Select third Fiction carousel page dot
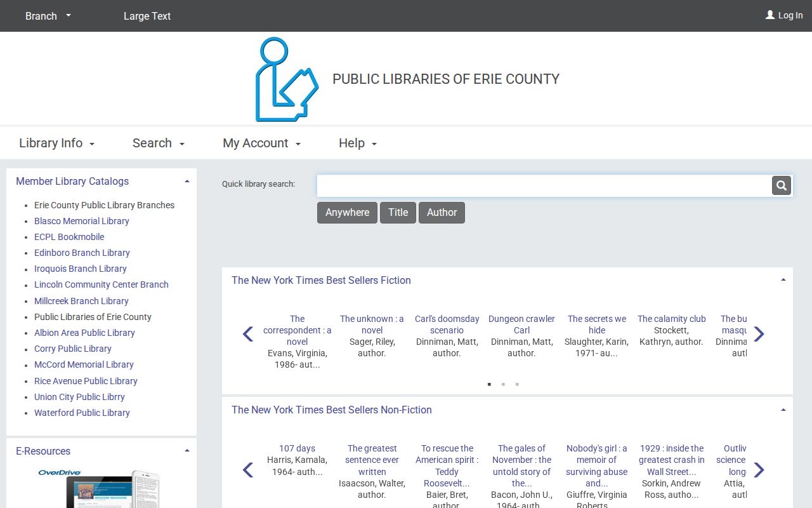This screenshot has height=508, width=812. tap(517, 384)
